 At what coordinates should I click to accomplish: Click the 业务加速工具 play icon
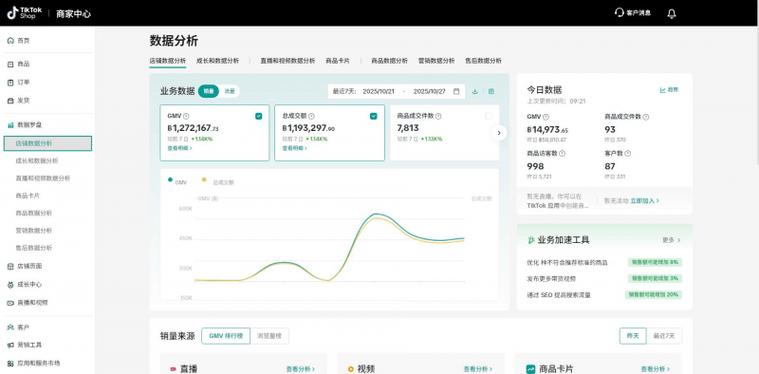531,240
